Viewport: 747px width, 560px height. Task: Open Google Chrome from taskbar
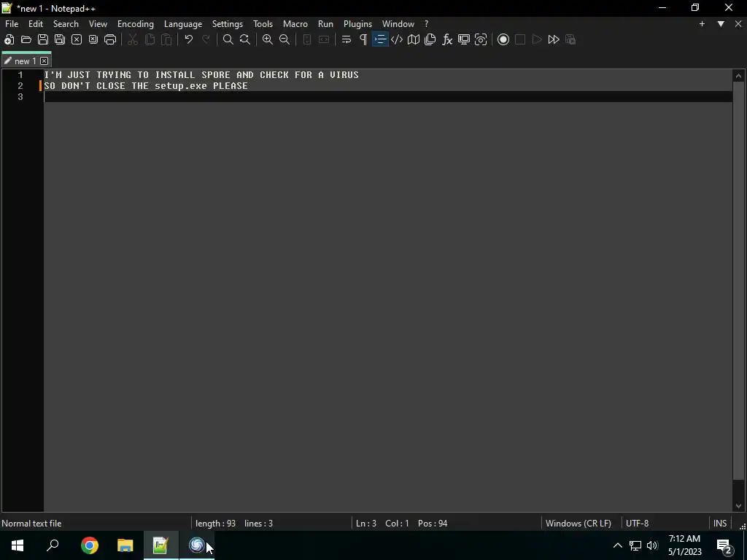pyautogui.click(x=90, y=545)
